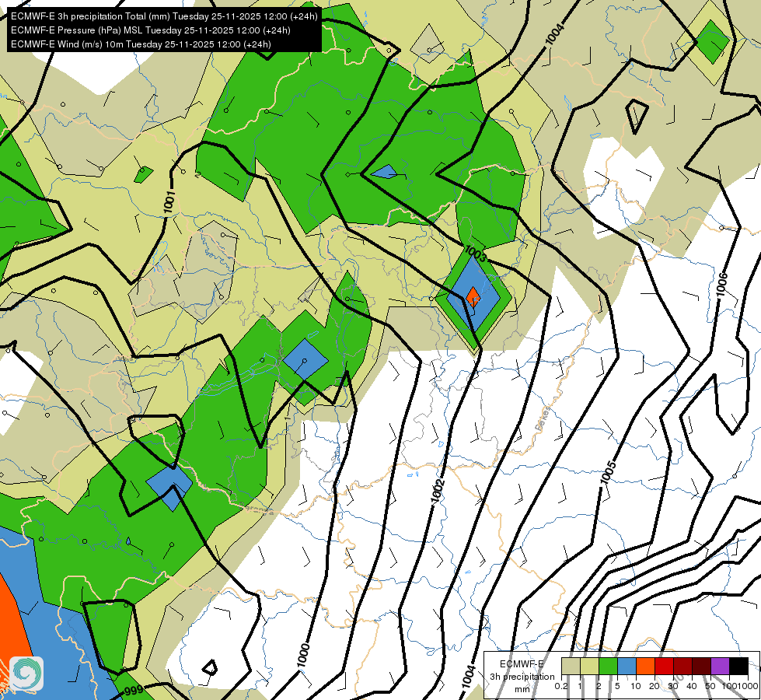The height and width of the screenshot is (700, 761).
Task: Select the bright red 20–30 mm legend swatch
Action: click(664, 667)
